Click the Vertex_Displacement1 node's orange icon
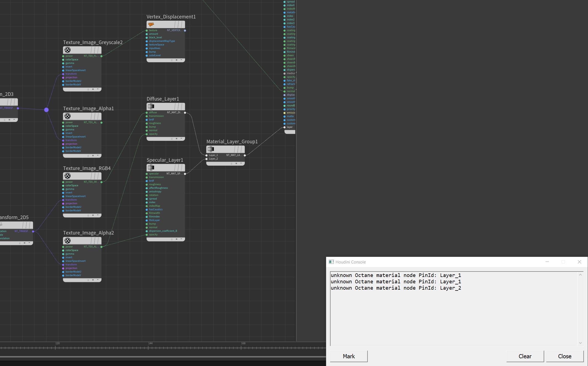This screenshot has height=366, width=588. point(151,24)
